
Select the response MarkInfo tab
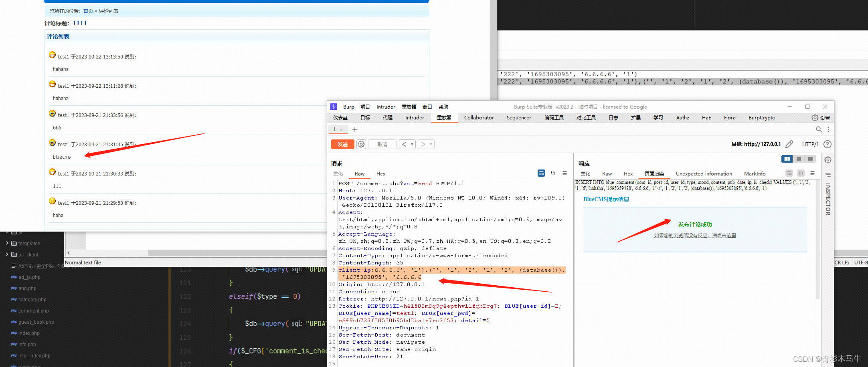pos(755,174)
